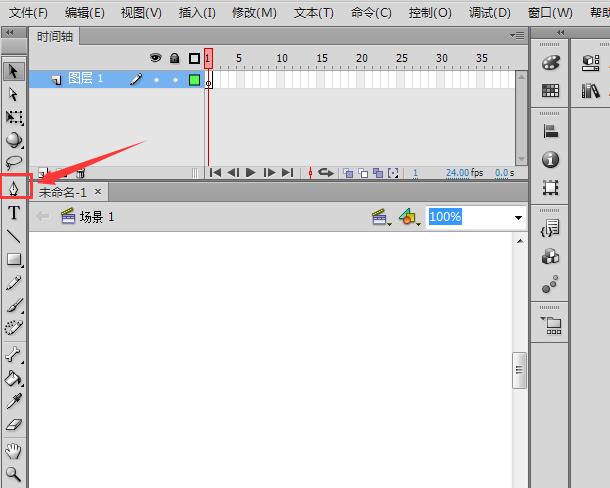Image resolution: width=610 pixels, height=488 pixels.
Task: Open the 视图(V) menu
Action: coord(141,13)
